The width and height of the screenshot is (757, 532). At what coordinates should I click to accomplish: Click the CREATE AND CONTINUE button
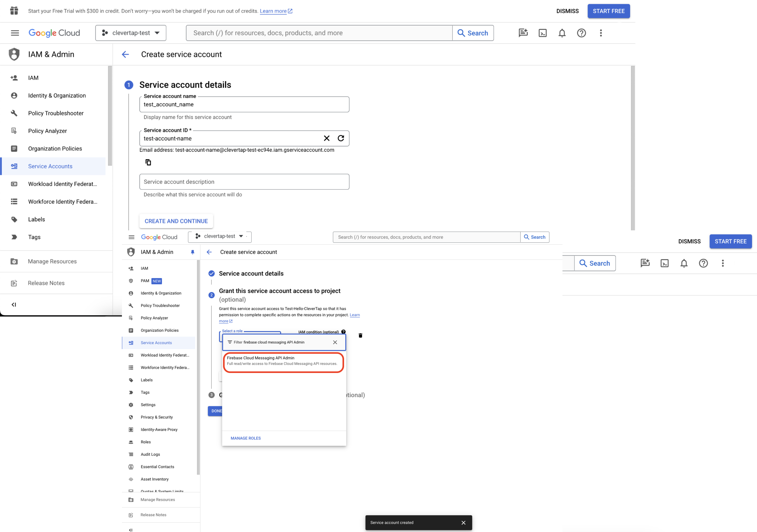[176, 221]
